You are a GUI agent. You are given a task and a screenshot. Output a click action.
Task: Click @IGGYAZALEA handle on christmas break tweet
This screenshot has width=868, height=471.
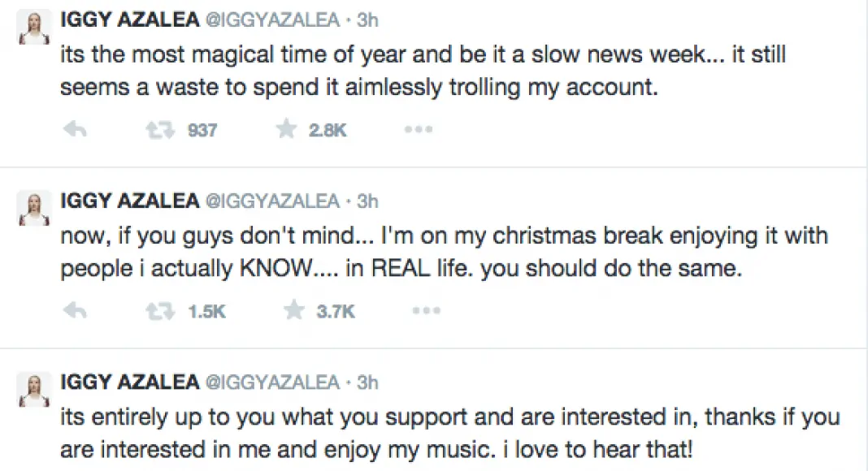(x=271, y=201)
